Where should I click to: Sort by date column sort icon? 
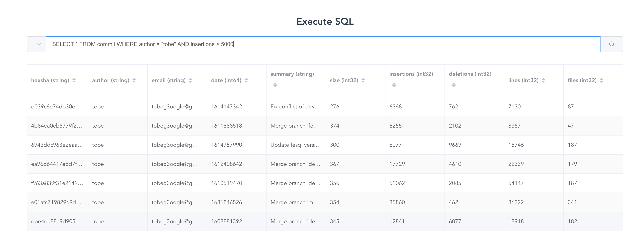coord(246,80)
